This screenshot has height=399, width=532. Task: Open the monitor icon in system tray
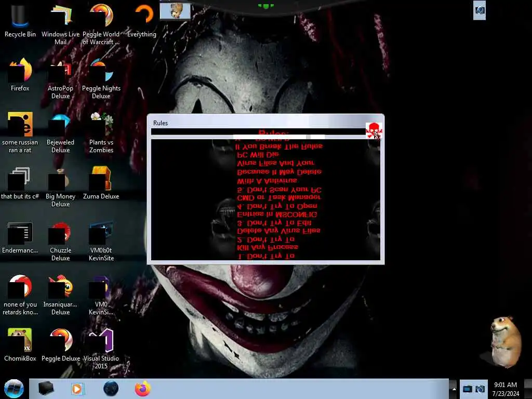[x=468, y=389]
